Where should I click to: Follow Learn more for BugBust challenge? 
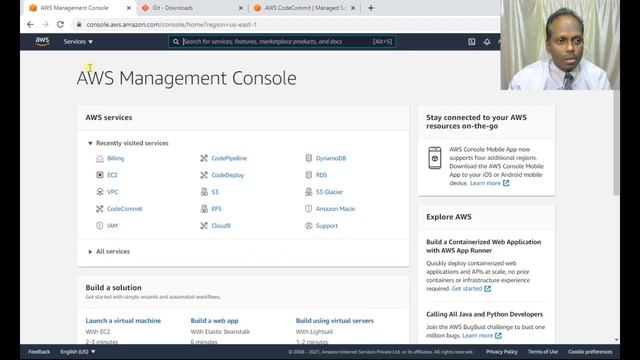pos(482,336)
